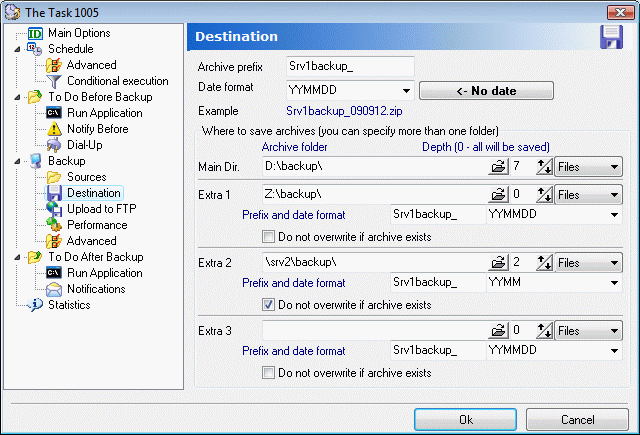This screenshot has width=640, height=435.
Task: Click the save floppy disk icon
Action: pos(612,37)
